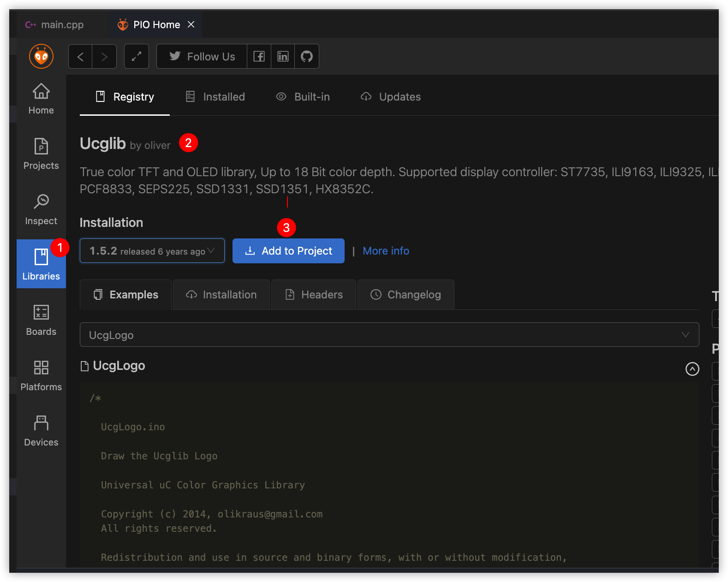Click the 'by oliver' author text
728x582 pixels.
tap(150, 145)
